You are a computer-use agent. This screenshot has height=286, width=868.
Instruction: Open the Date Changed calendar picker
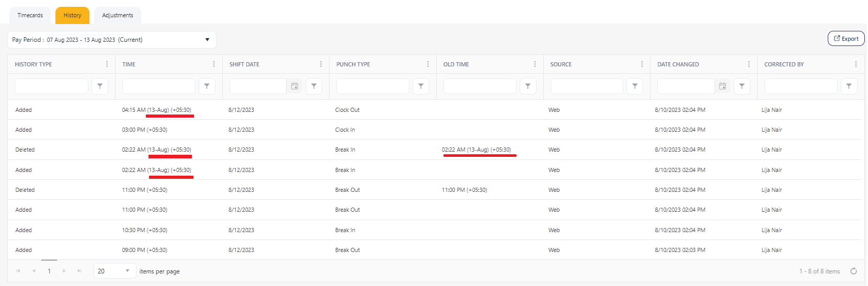pos(723,86)
